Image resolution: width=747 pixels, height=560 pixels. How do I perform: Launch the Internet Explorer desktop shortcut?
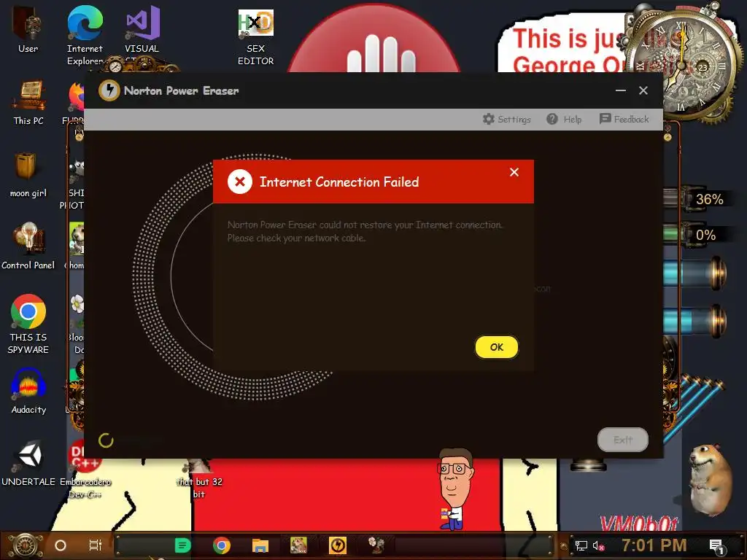click(85, 36)
